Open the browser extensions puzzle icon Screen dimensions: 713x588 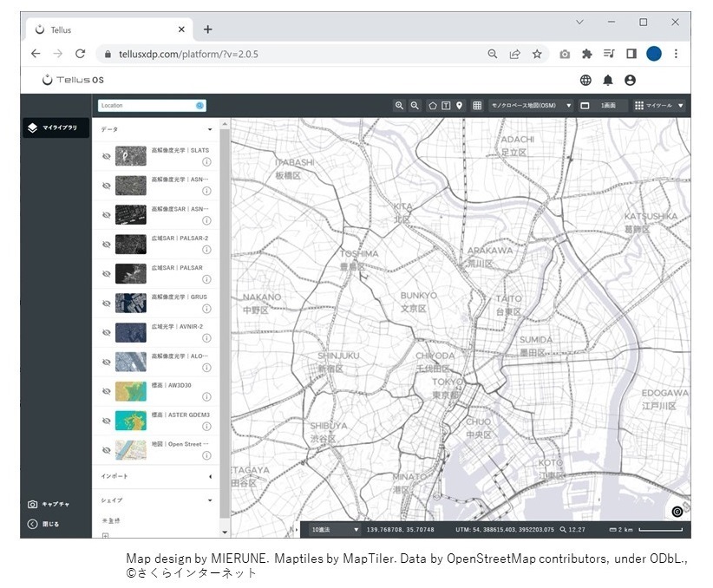[x=586, y=54]
